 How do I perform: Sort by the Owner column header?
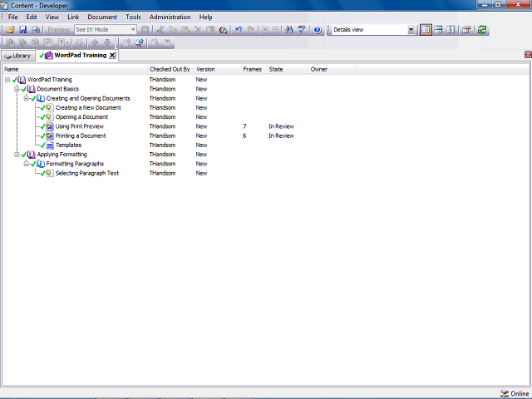(x=332, y=69)
